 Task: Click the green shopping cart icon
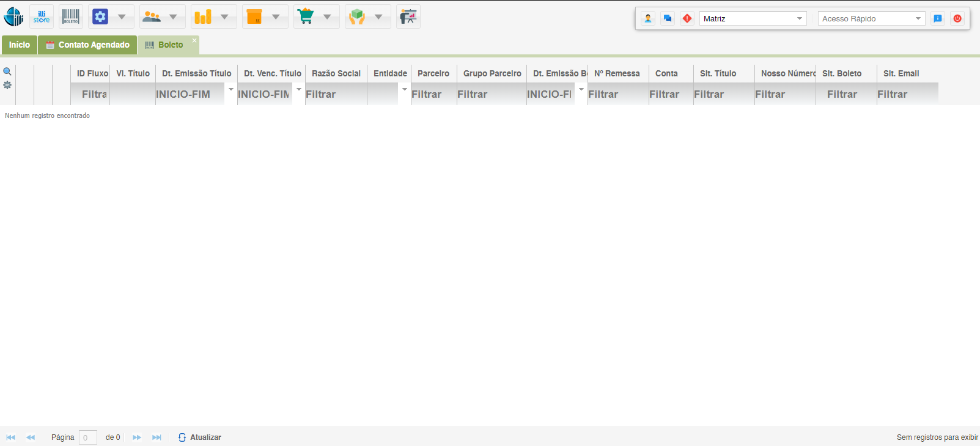pyautogui.click(x=306, y=17)
